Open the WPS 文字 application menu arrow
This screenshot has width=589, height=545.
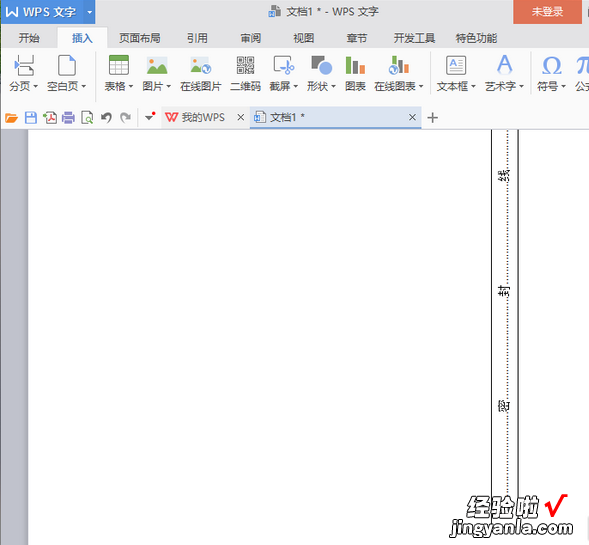click(89, 12)
